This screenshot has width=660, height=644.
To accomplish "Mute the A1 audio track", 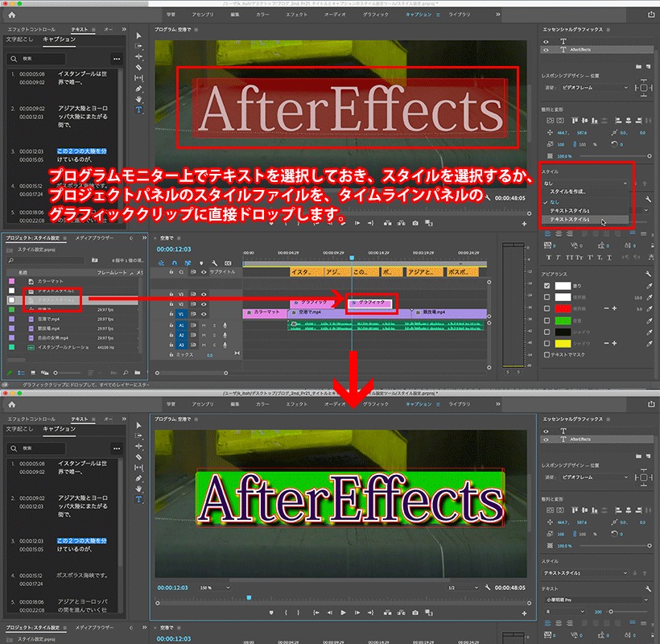I will pyautogui.click(x=204, y=325).
